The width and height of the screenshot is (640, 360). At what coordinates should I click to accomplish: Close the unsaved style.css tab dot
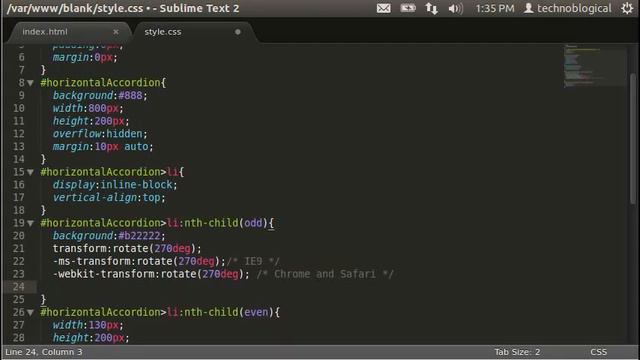[238, 32]
